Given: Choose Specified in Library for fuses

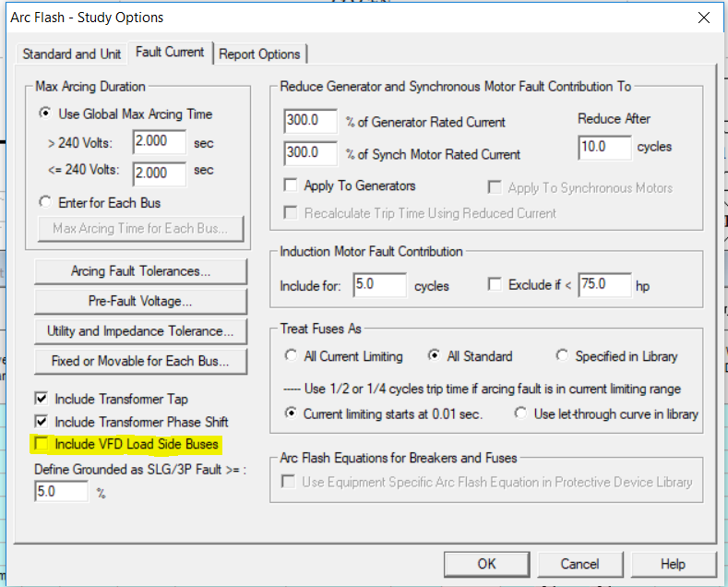Looking at the screenshot, I should click(562, 356).
